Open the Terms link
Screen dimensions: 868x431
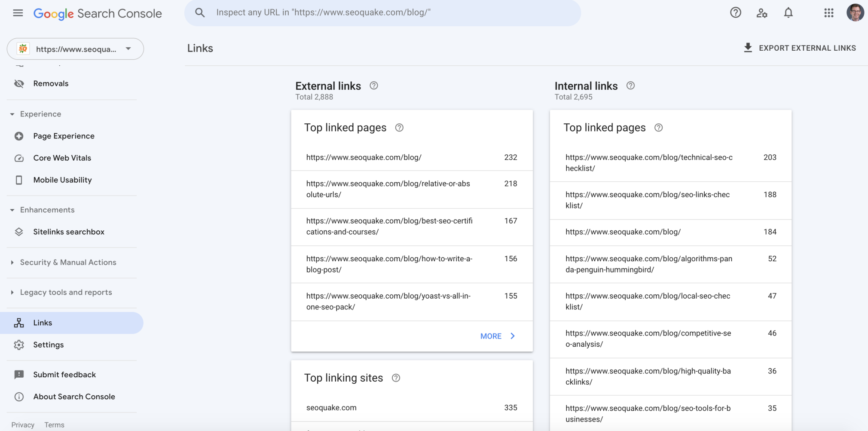[54, 425]
